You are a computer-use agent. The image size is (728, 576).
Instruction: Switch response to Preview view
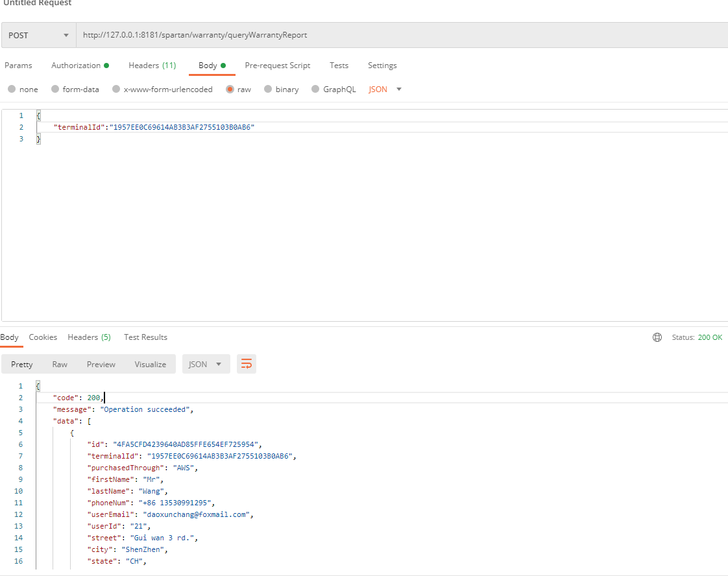(x=101, y=365)
